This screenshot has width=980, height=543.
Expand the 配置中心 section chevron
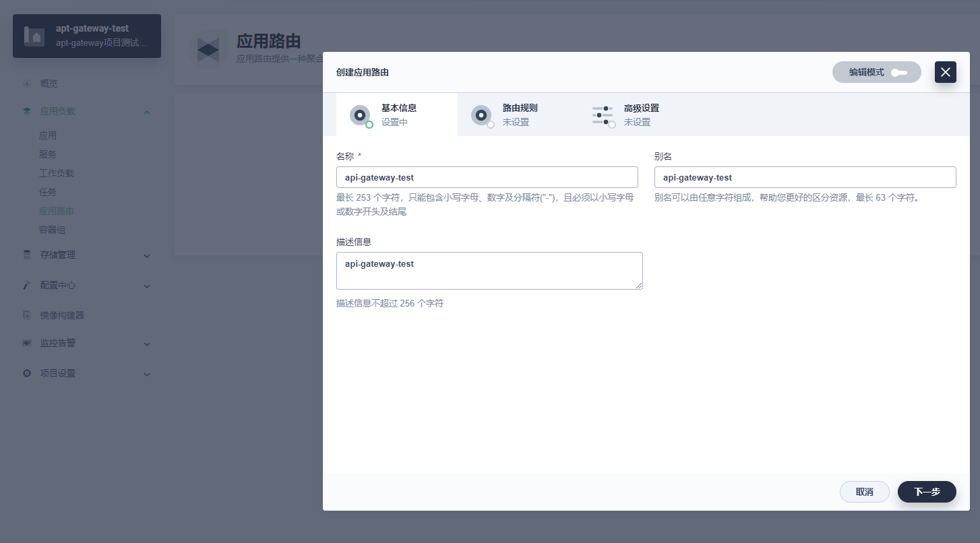tap(147, 286)
